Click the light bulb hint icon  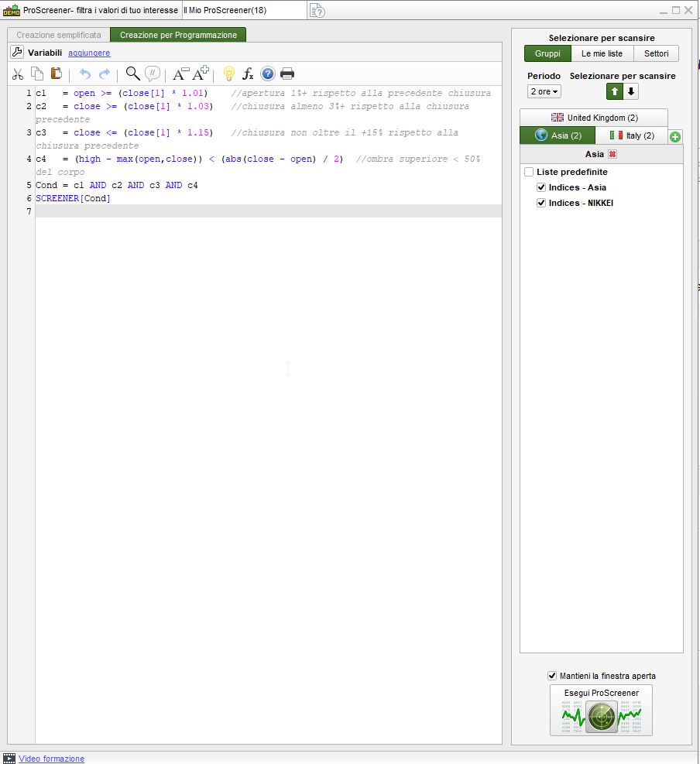228,74
